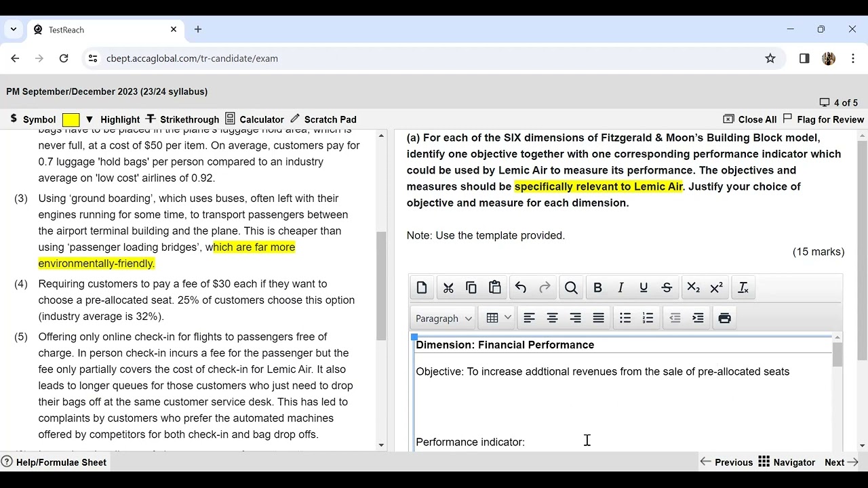This screenshot has width=868, height=488.
Task: Decrease indent in editor
Action: click(x=675, y=318)
